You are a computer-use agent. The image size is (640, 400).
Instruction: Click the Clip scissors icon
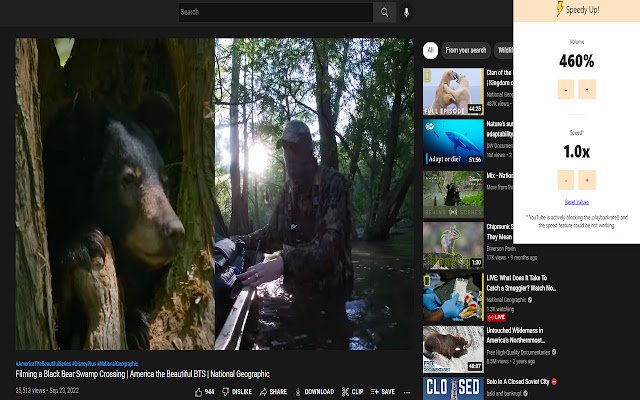coord(345,392)
